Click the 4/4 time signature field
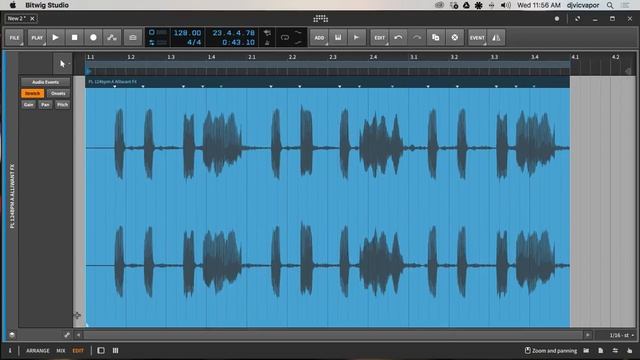The width and height of the screenshot is (640, 360). 194,42
